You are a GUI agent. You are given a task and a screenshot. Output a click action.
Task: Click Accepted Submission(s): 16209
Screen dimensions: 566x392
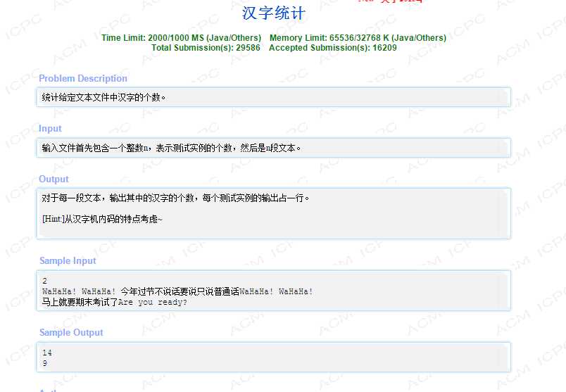click(333, 48)
